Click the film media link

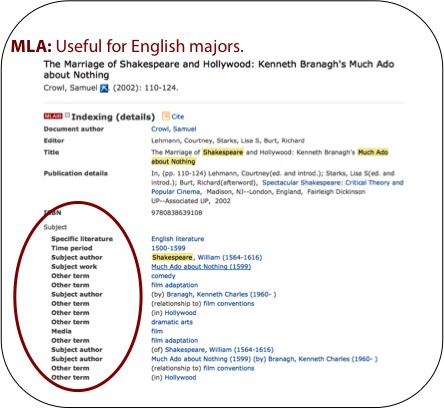click(x=157, y=331)
